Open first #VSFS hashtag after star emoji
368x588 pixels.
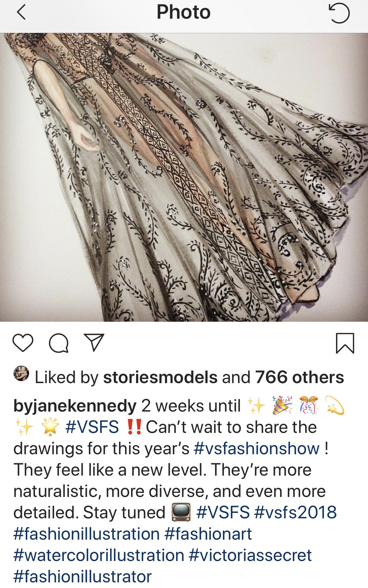pyautogui.click(x=92, y=427)
